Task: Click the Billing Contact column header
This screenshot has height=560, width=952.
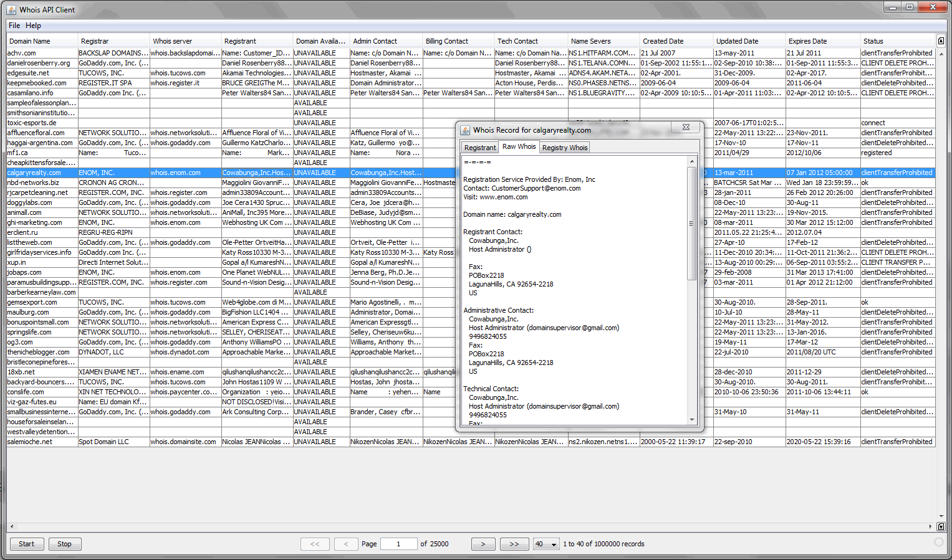Action: coord(458,41)
